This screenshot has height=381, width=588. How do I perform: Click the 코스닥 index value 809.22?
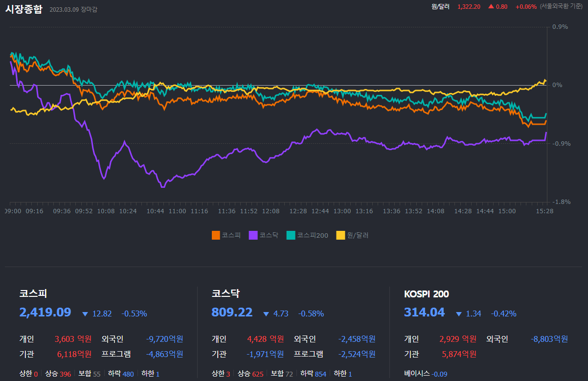click(232, 313)
